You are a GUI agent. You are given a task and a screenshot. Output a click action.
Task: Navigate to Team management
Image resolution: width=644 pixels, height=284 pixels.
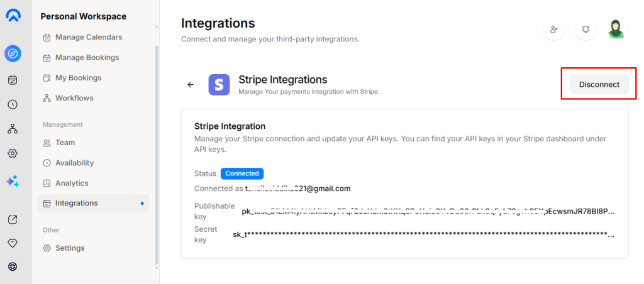point(65,143)
